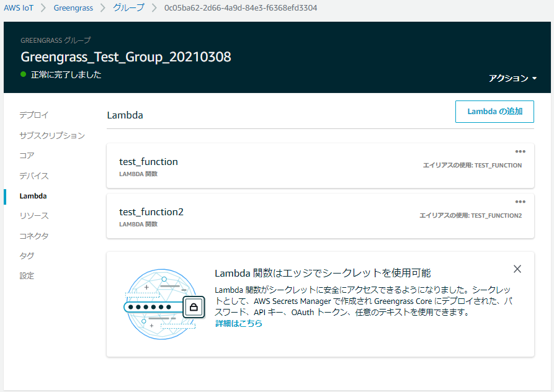Viewport: 554px width, 392px height.
Task: Open the デバイス sidebar item
Action: 34,176
